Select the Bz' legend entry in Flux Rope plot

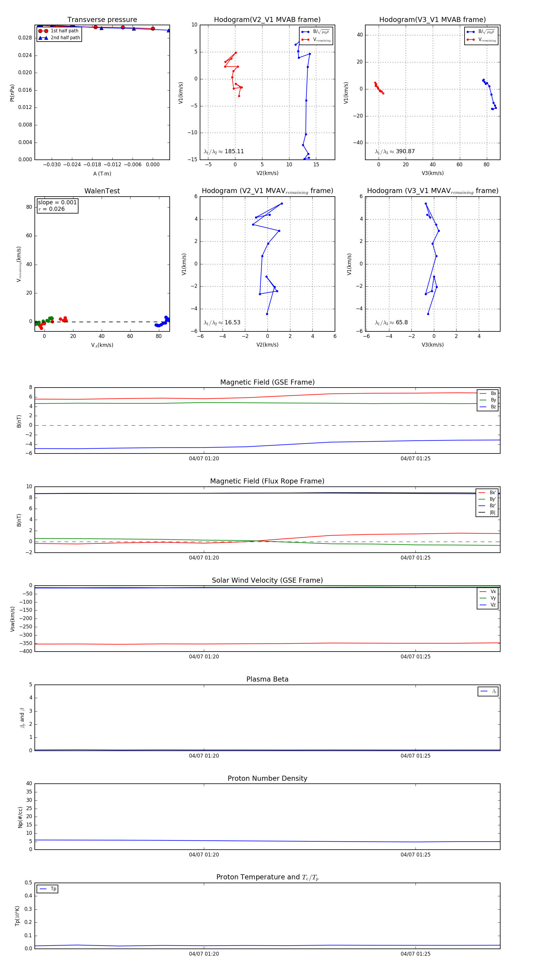click(x=487, y=506)
